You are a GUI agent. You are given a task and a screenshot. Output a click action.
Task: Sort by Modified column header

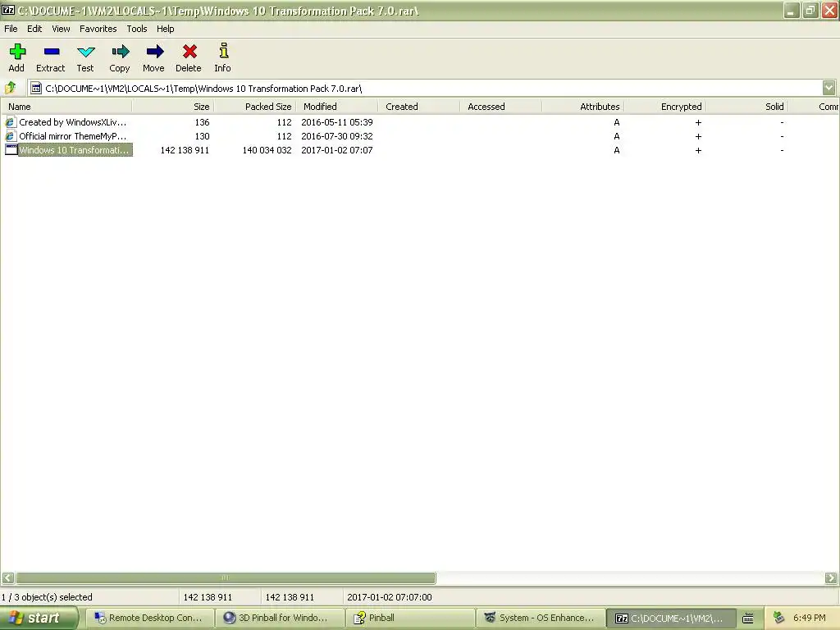pyautogui.click(x=337, y=107)
